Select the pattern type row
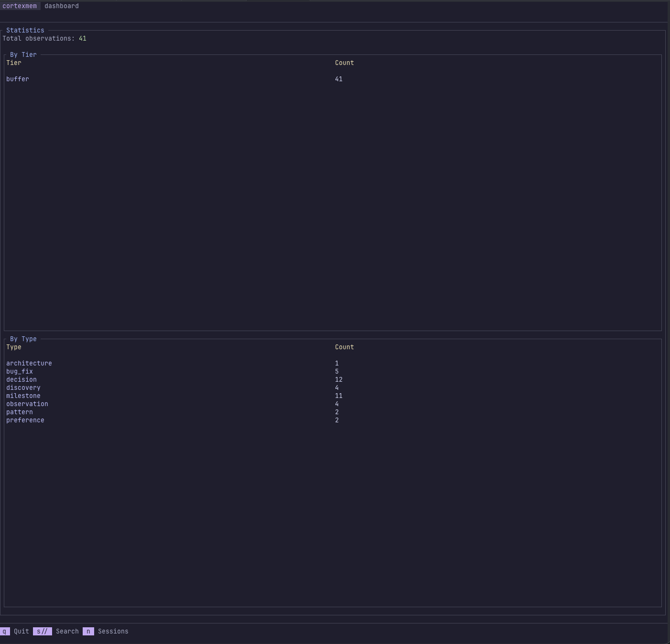 tap(333, 412)
